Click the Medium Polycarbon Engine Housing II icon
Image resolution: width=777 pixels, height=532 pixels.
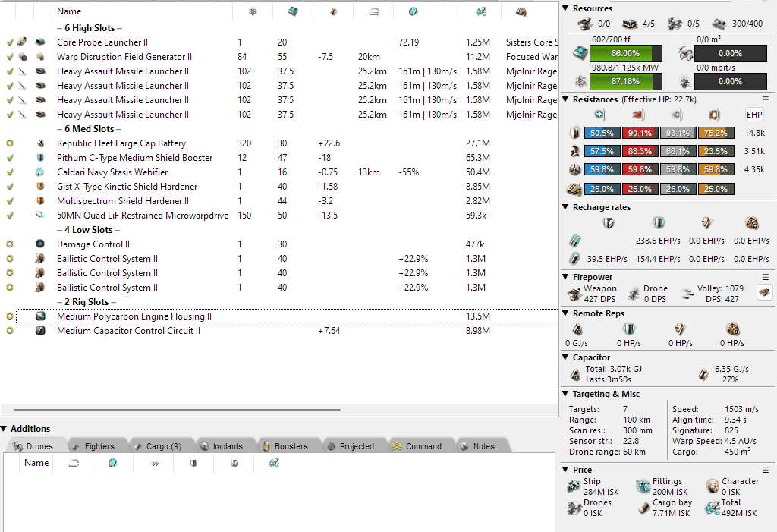(x=40, y=316)
